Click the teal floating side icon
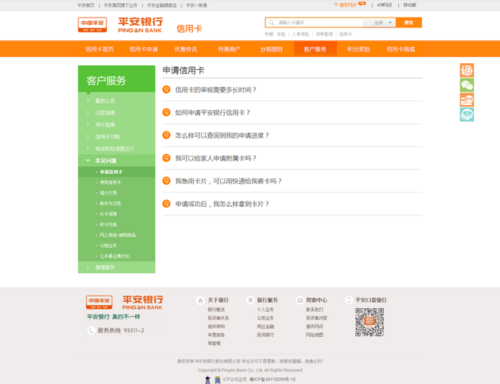The height and width of the screenshot is (384, 500). (467, 114)
